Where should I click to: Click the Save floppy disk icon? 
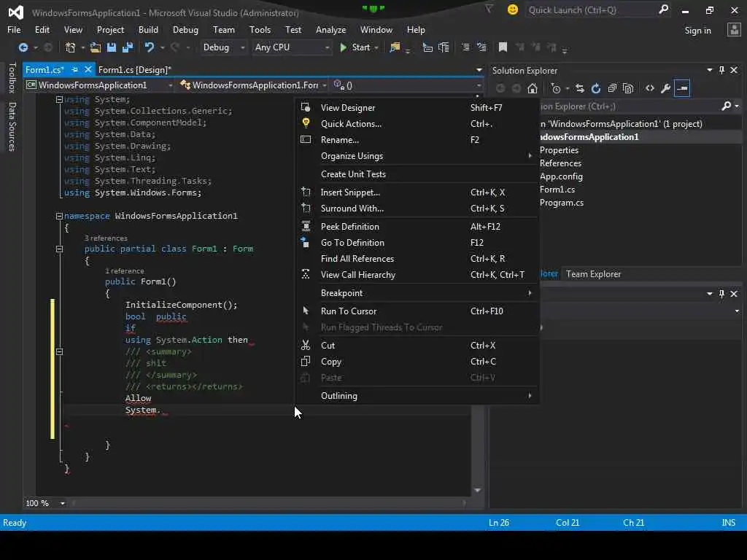(112, 47)
